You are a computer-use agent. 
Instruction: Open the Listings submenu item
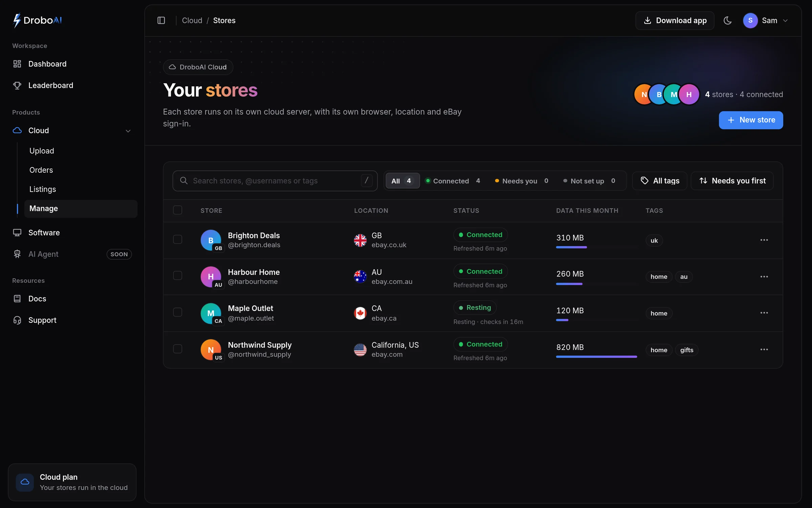point(43,189)
